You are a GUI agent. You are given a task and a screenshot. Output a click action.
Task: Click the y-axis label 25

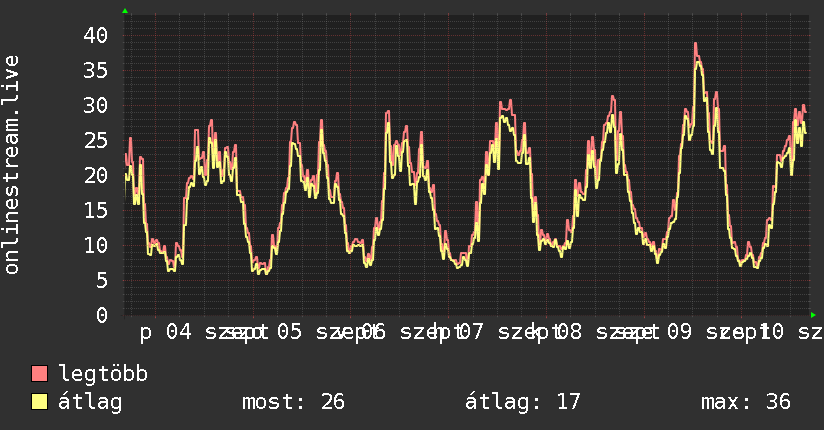[x=96, y=140]
